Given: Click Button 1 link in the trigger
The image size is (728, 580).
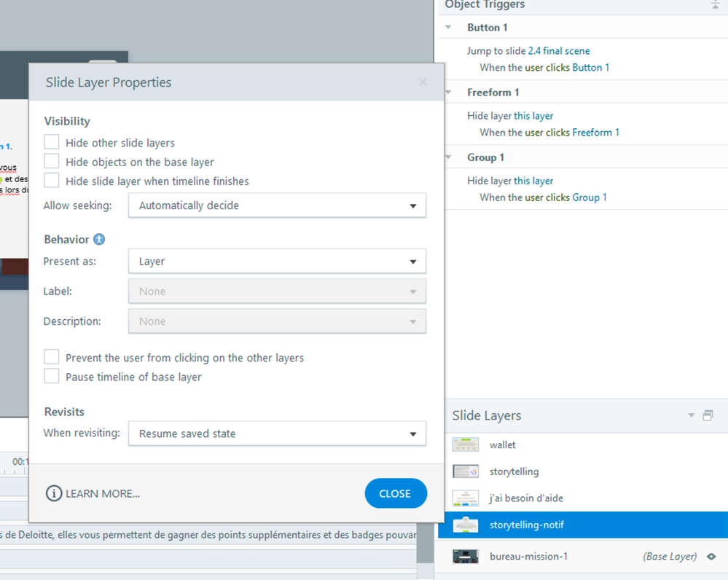Looking at the screenshot, I should coord(590,67).
